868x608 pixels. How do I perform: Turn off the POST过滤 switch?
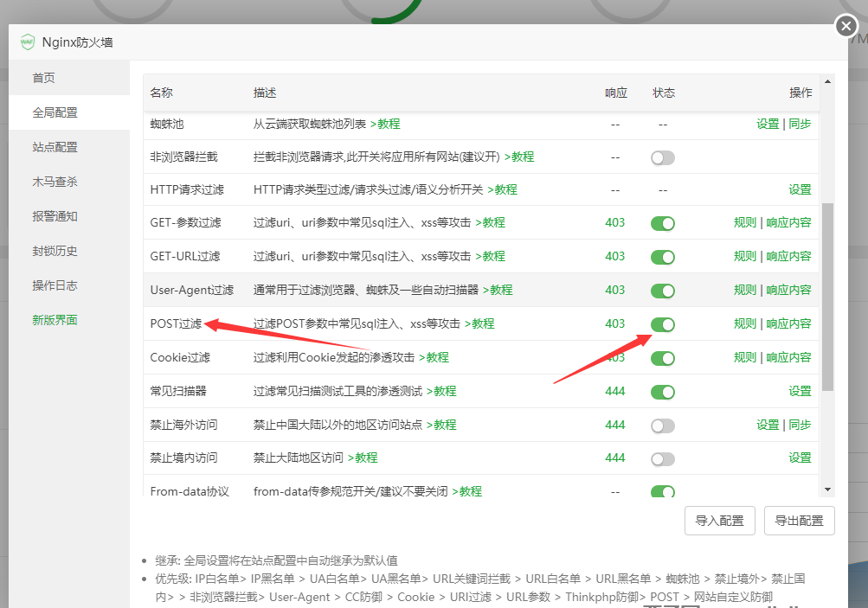(x=662, y=324)
